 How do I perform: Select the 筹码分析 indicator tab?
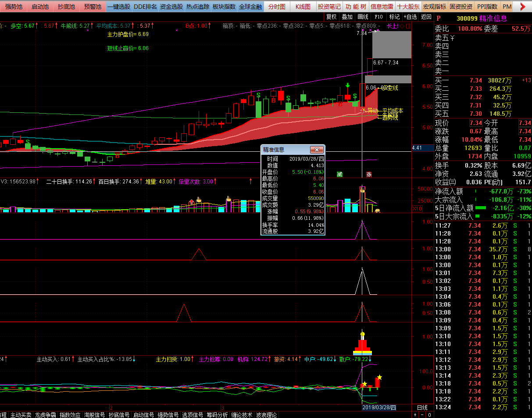218,414
